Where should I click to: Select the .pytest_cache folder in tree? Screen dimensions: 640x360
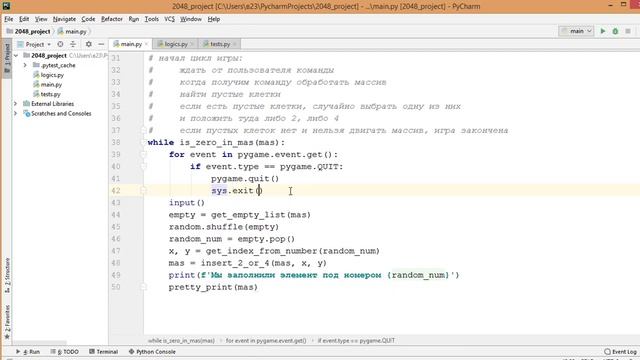click(58, 65)
